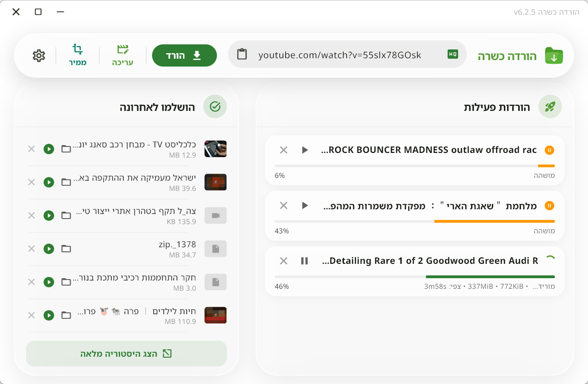This screenshot has width=588, height=384.
Task: Click the Audi download progress bar
Action: tap(414, 277)
